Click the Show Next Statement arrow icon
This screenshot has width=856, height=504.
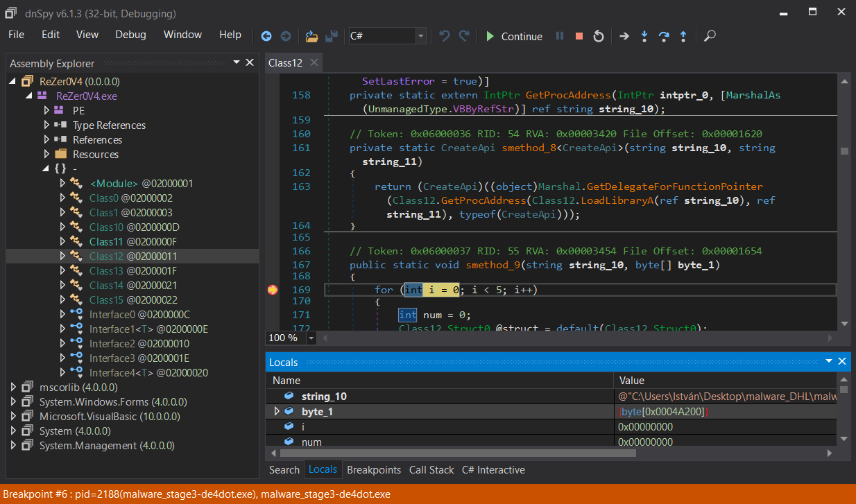(x=624, y=36)
